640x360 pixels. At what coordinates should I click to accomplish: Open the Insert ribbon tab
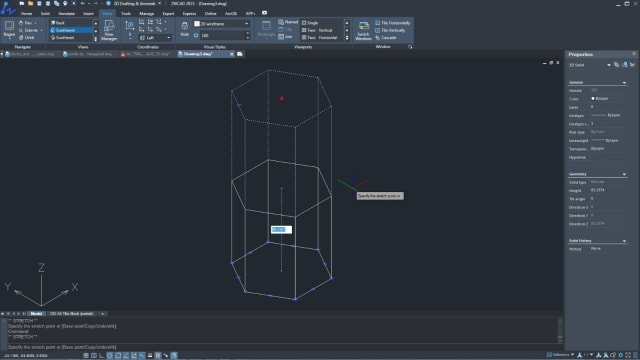point(88,13)
